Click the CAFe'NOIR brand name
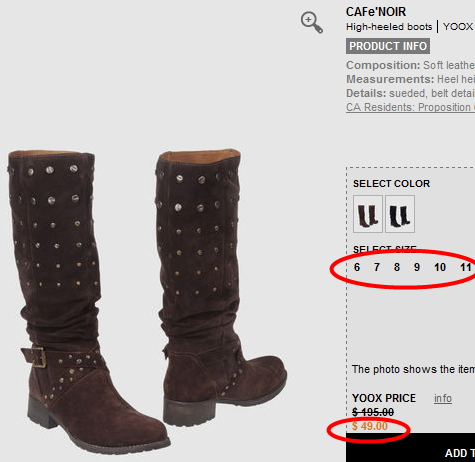 (x=376, y=12)
